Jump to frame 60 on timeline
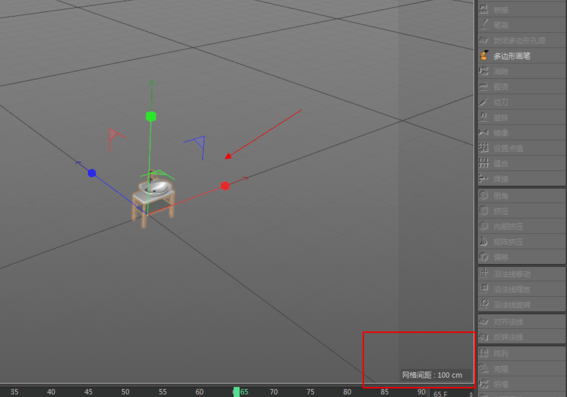The image size is (567, 397). click(x=200, y=392)
